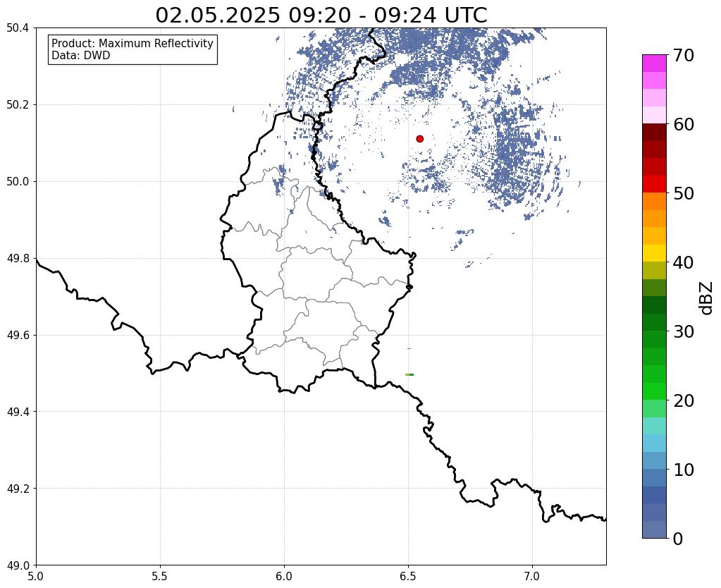Click the magenta top colorbar segment
This screenshot has height=588, width=721.
pos(654,63)
